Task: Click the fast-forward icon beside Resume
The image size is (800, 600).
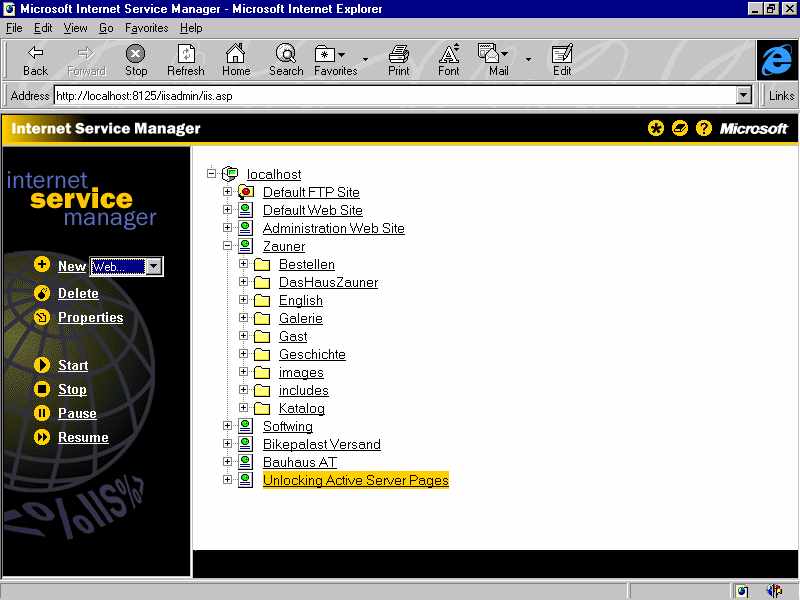Action: [42, 437]
